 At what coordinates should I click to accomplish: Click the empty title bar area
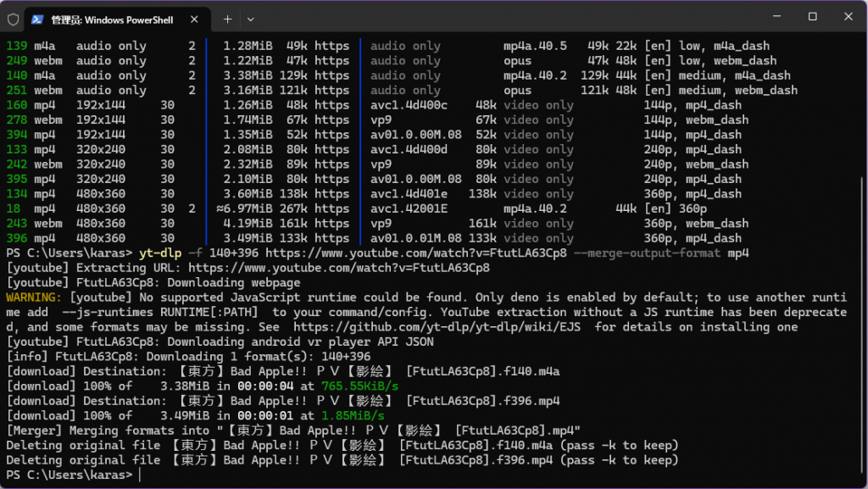click(x=509, y=18)
